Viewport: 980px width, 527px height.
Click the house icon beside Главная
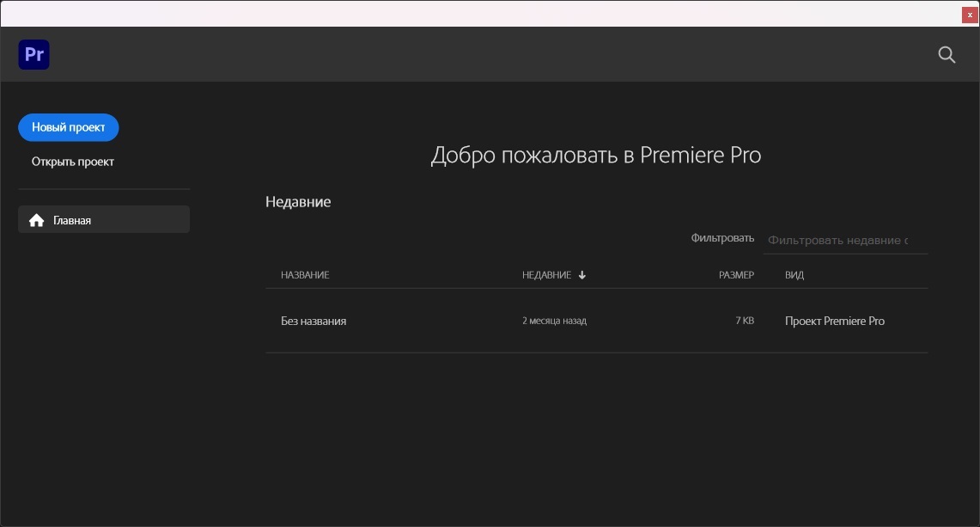pos(36,221)
